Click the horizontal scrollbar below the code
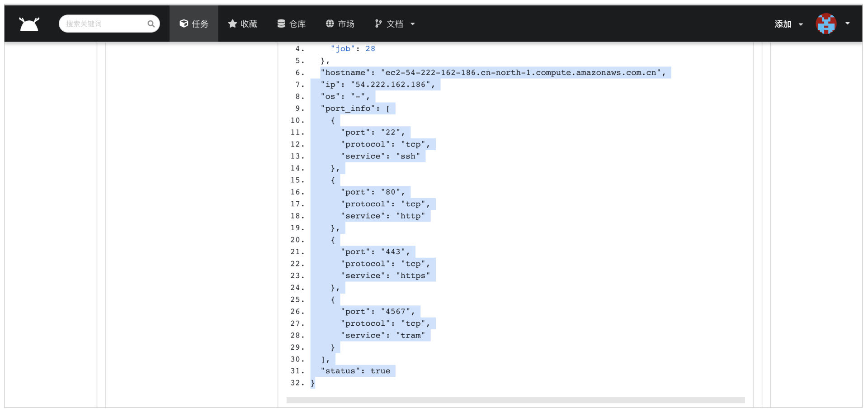 coord(515,400)
